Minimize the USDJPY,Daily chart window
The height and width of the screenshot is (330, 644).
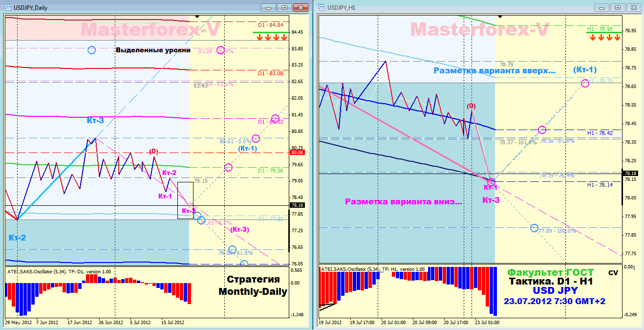[268, 7]
